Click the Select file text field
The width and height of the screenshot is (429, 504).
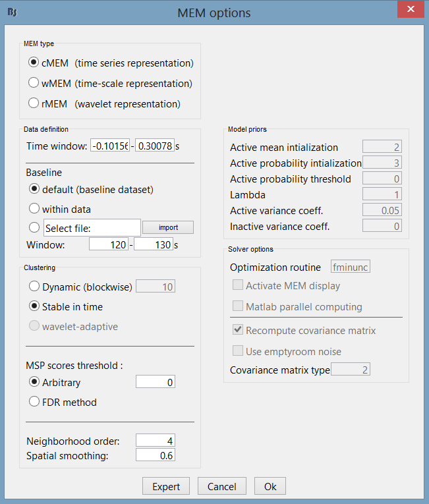(92, 228)
